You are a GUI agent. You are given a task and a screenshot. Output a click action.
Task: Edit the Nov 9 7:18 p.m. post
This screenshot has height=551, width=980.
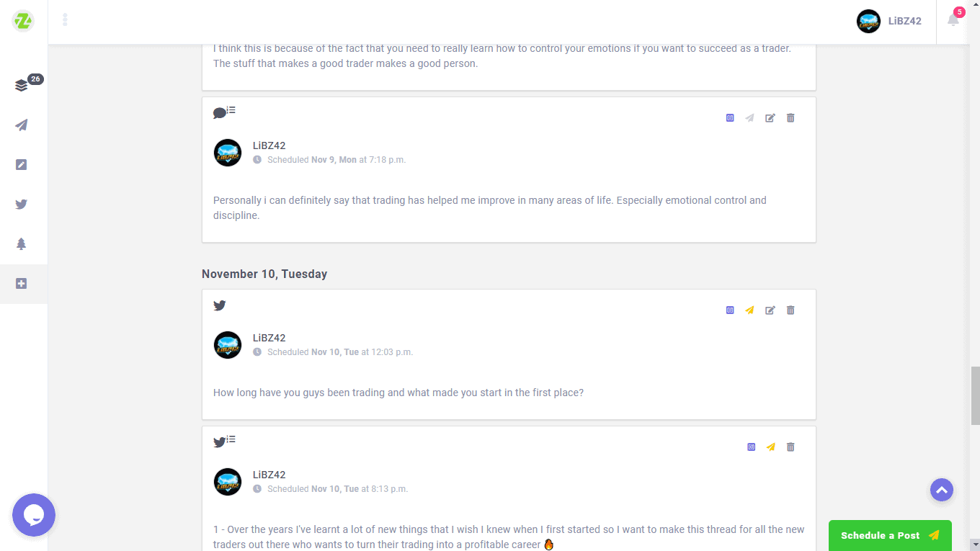point(770,118)
